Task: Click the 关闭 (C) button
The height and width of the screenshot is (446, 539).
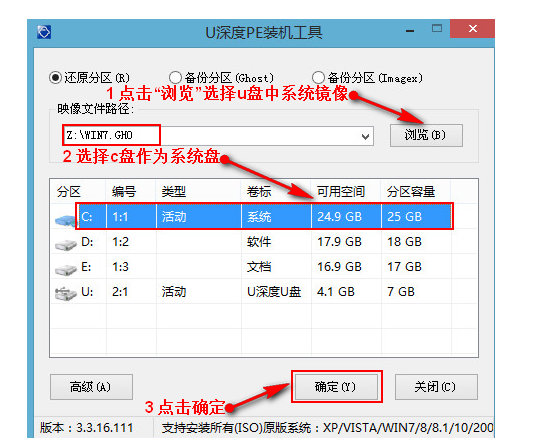Action: [x=436, y=387]
